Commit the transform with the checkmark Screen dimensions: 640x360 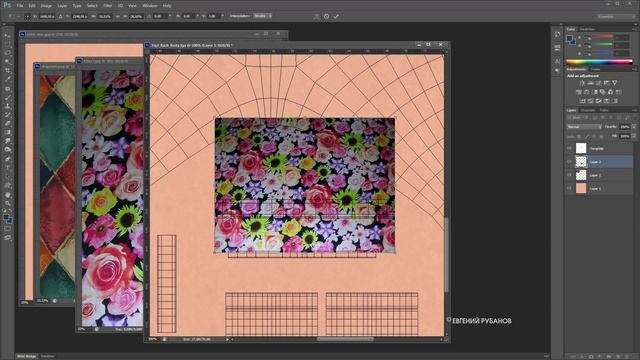336,16
